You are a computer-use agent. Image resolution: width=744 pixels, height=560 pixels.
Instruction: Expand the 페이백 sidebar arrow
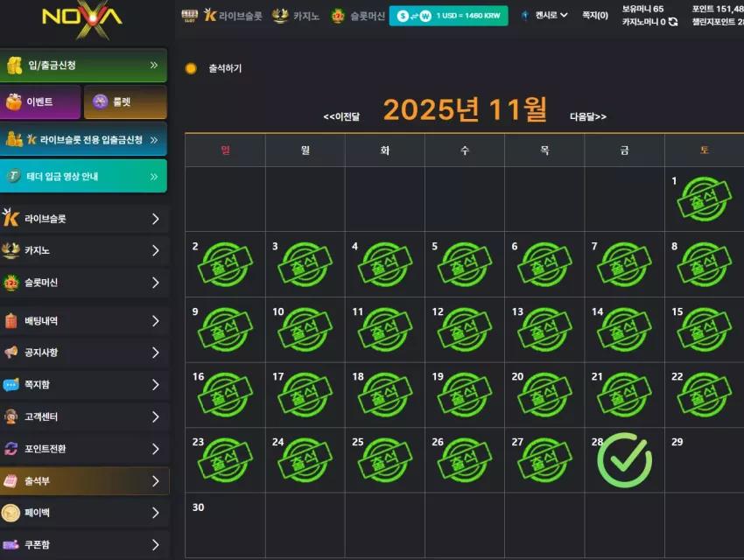click(x=156, y=513)
